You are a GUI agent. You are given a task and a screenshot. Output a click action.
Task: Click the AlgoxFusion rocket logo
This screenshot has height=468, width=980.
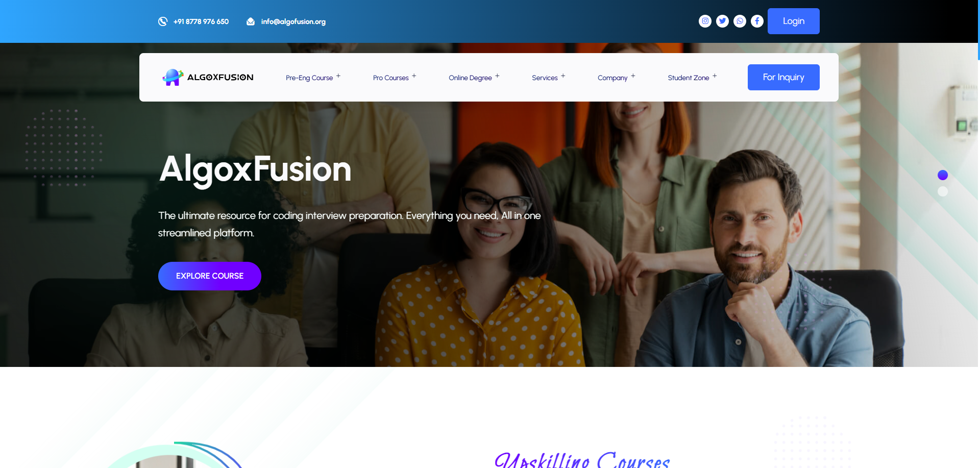coord(173,77)
